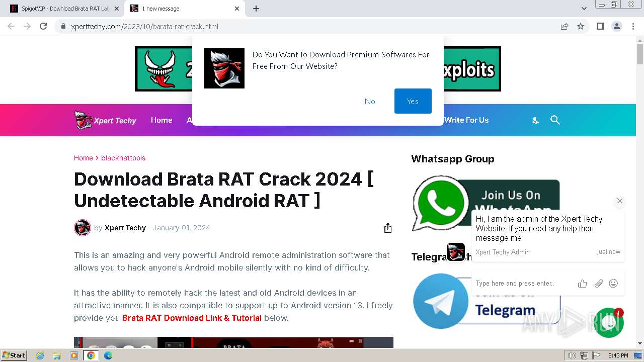Open the browser side panel
644x362 pixels.
pos(601,26)
